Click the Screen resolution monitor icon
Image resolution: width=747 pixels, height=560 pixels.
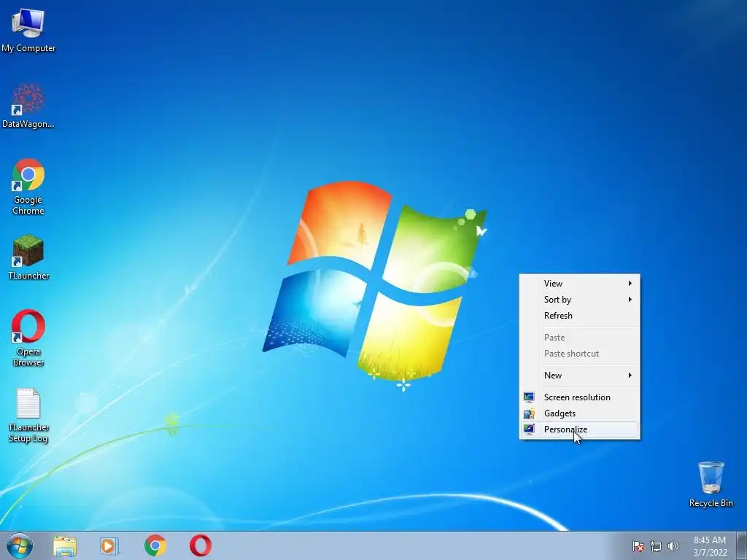point(529,397)
